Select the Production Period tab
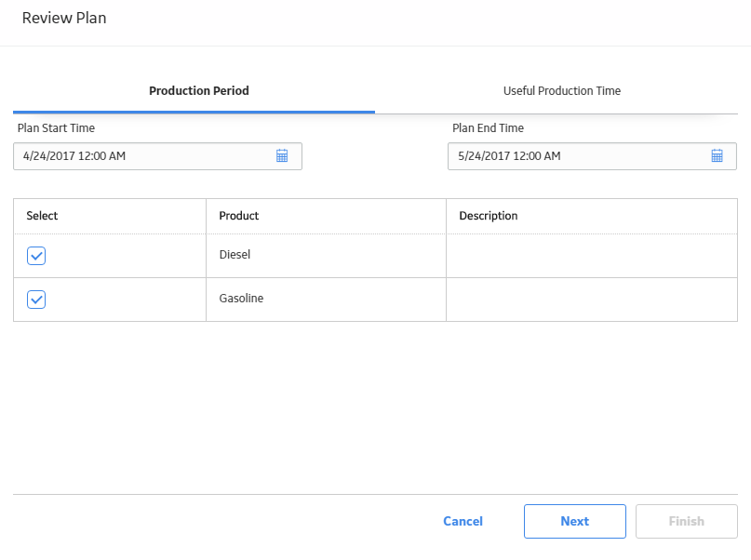 [x=199, y=91]
